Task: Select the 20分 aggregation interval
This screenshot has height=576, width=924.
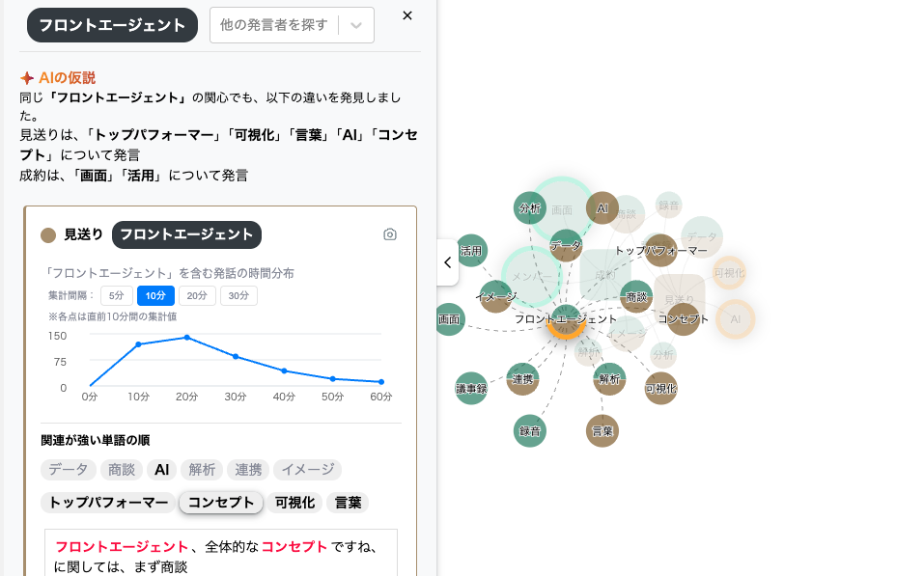Action: click(x=196, y=296)
